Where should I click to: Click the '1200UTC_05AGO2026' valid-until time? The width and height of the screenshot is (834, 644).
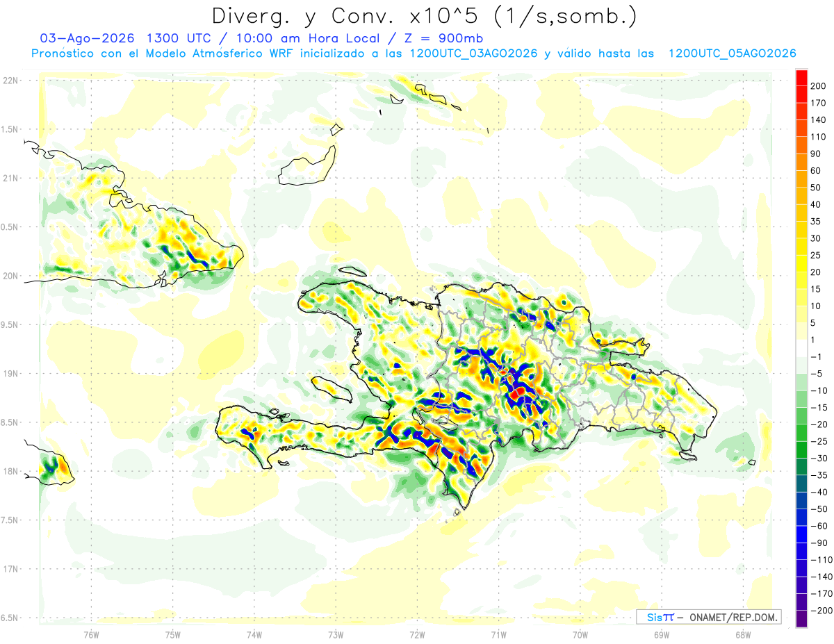point(732,53)
